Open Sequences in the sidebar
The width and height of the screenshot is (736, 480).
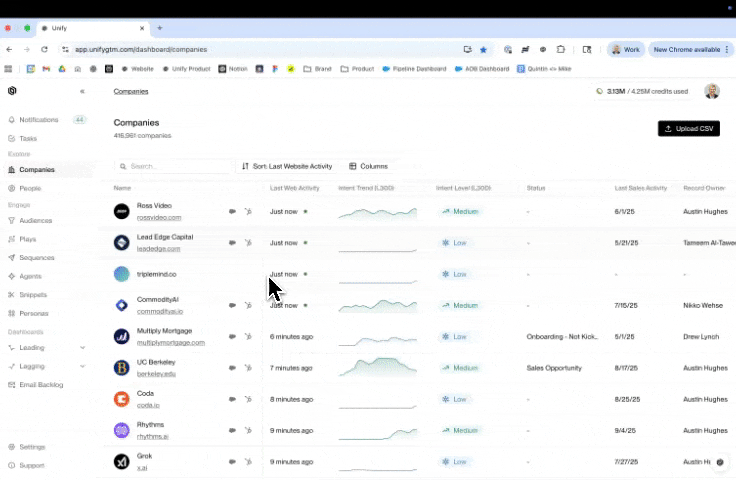tap(37, 258)
